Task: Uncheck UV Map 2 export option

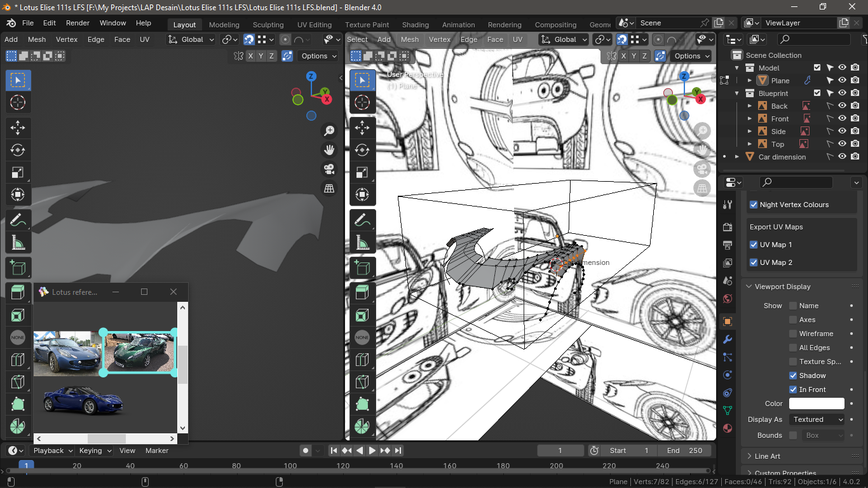Action: click(x=754, y=262)
